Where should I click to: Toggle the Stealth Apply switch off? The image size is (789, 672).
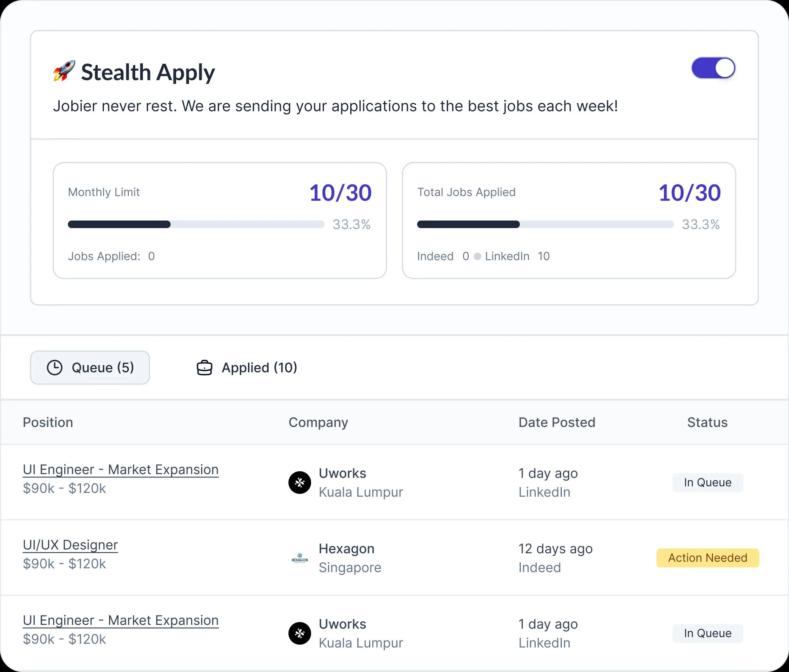[713, 68]
